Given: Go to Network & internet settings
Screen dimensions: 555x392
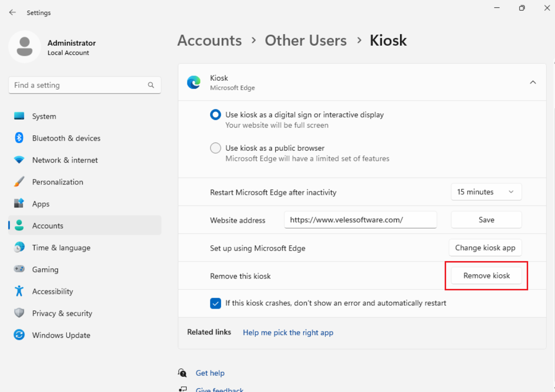Looking at the screenshot, I should (85, 160).
